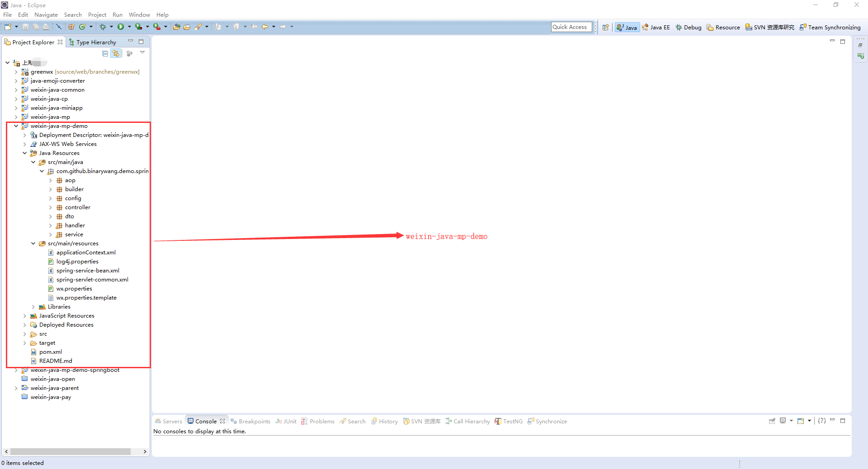This screenshot has height=469, width=868.
Task: Click the Save toolbar icon
Action: point(26,27)
